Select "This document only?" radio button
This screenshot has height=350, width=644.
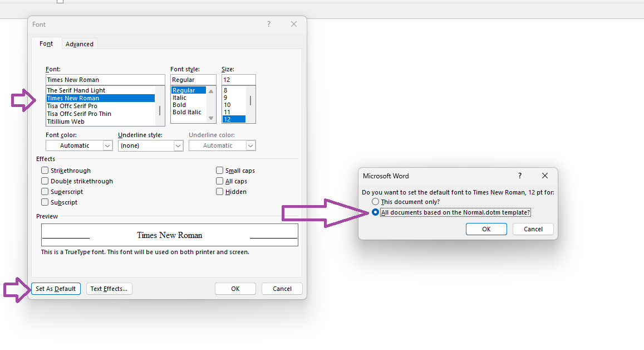[x=375, y=201]
